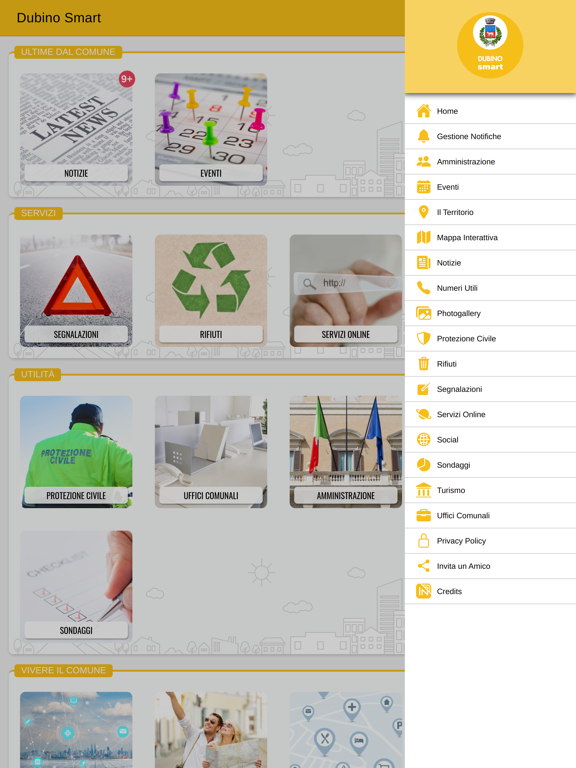Open Mappa Interattiva from the menu
Screen dimensions: 576x768
490,238
